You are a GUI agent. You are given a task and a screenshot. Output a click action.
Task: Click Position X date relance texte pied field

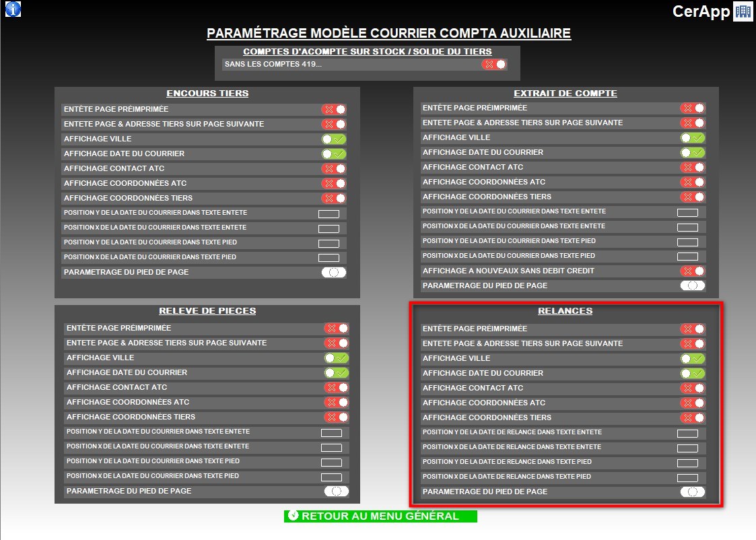coord(687,477)
